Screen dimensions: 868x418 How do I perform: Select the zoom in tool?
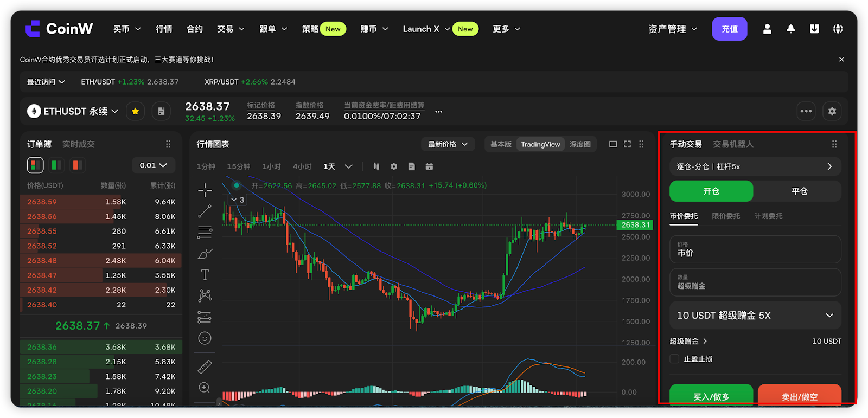click(205, 388)
